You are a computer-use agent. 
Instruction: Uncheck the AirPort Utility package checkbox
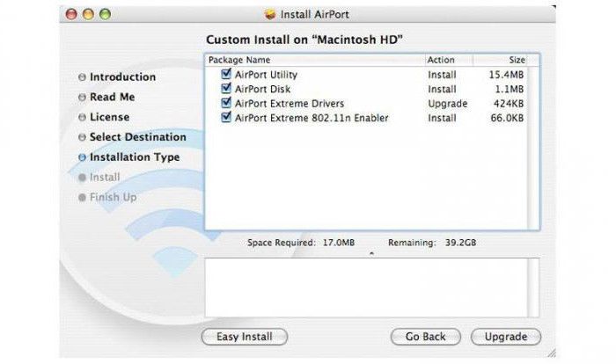226,74
